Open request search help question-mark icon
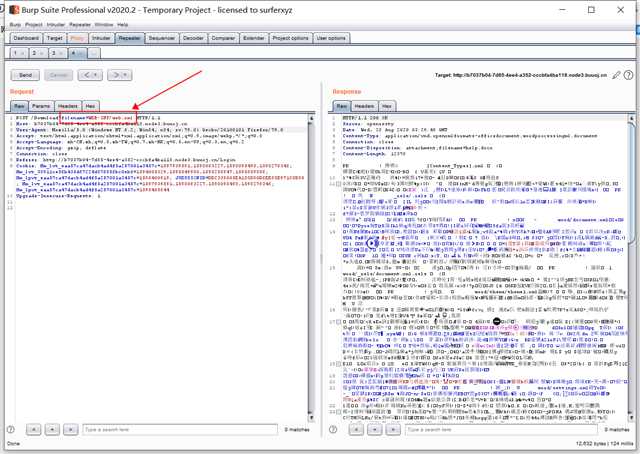 (11, 429)
